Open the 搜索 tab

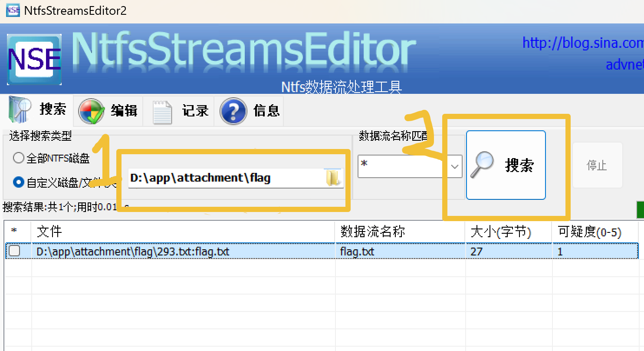(x=38, y=110)
